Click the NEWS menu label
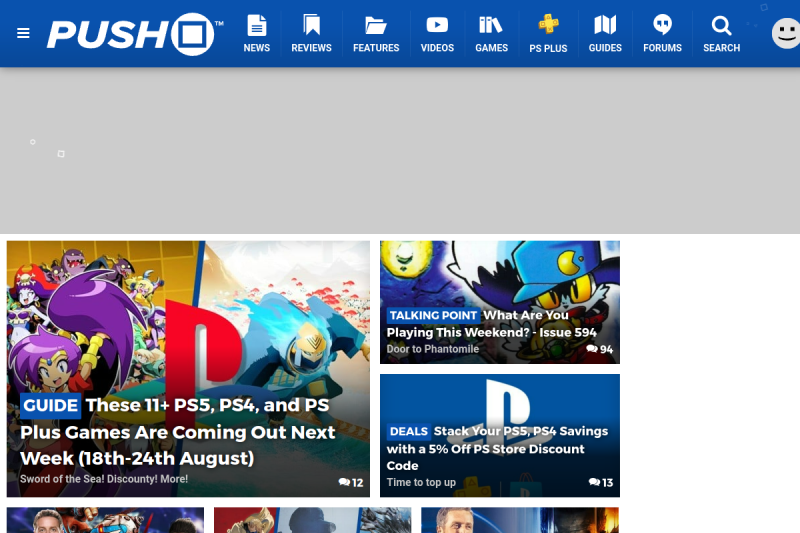Image resolution: width=800 pixels, height=533 pixels. (x=257, y=48)
